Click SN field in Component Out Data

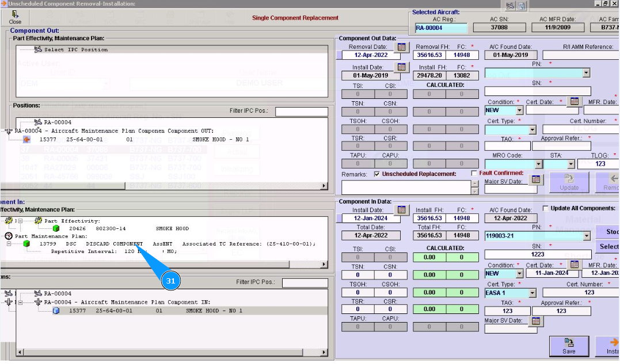[x=537, y=91]
